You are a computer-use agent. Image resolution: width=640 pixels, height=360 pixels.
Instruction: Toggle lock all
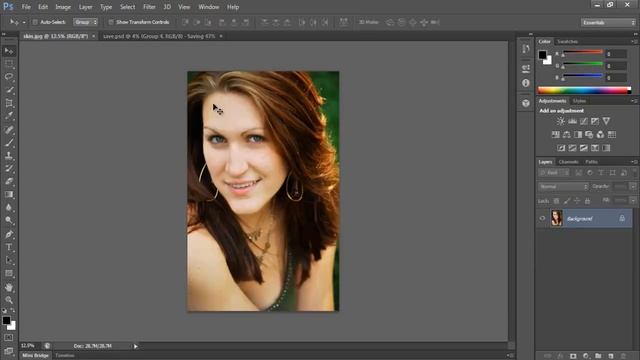[x=587, y=201]
